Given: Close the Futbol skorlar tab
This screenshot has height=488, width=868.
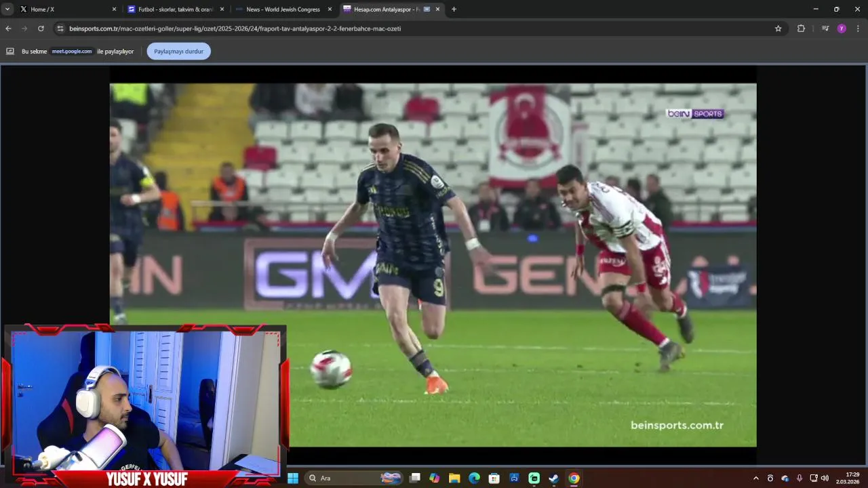Looking at the screenshot, I should [222, 9].
